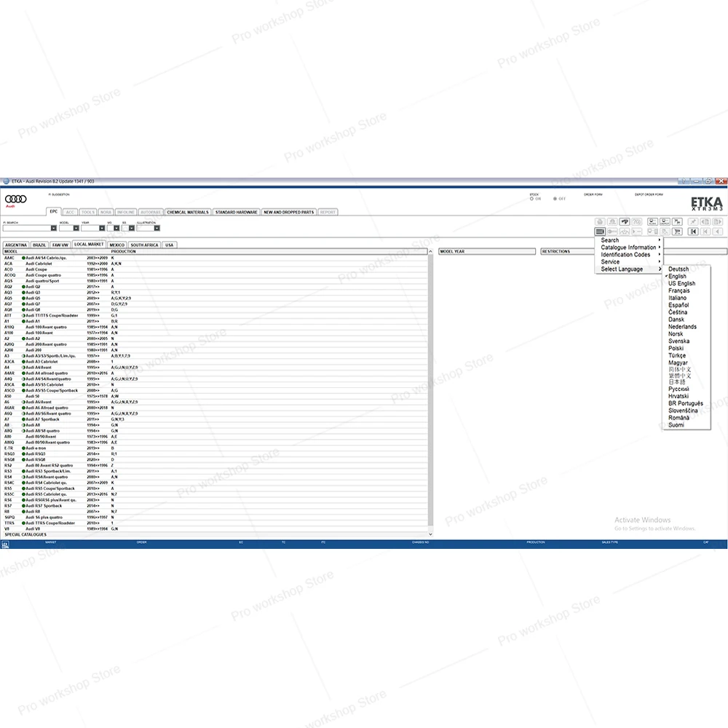Click the greyed-out pushpin toolbar icon
This screenshot has height=728, width=728.
(693, 222)
